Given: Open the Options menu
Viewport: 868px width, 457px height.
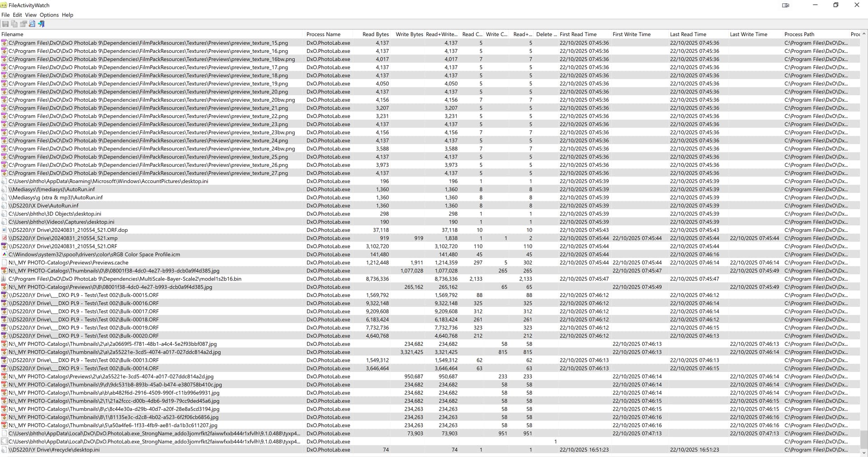Looking at the screenshot, I should click(x=49, y=15).
